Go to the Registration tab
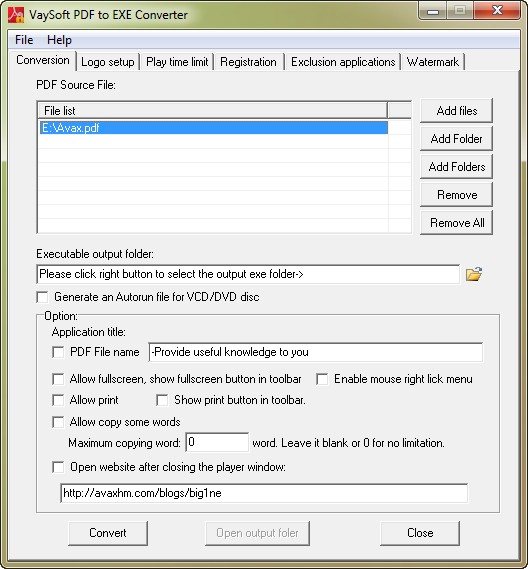This screenshot has height=569, width=528. coord(248,62)
